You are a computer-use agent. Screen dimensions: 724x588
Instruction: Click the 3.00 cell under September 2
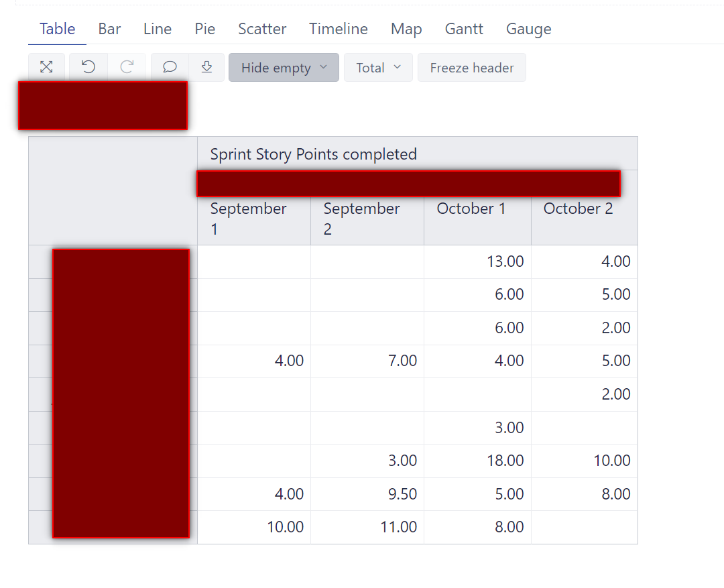[x=367, y=461]
